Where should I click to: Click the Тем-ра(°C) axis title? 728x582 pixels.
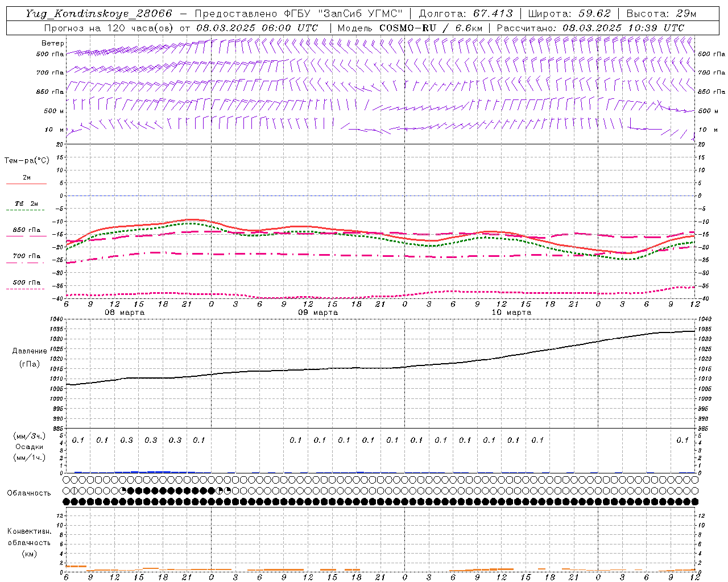pyautogui.click(x=27, y=161)
